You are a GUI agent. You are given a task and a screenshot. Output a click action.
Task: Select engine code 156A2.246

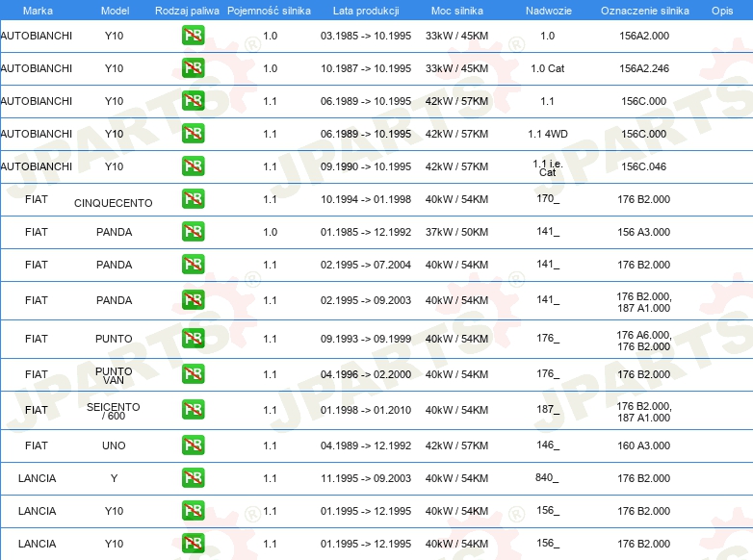coord(644,68)
